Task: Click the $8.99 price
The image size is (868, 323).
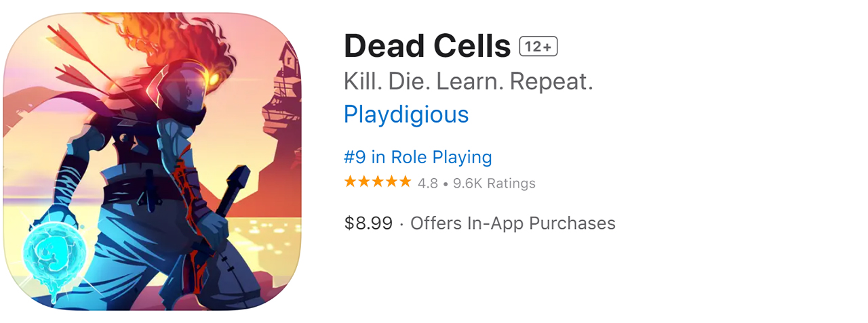Action: [x=368, y=223]
